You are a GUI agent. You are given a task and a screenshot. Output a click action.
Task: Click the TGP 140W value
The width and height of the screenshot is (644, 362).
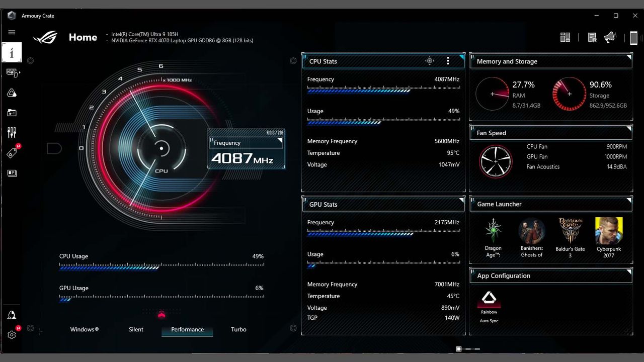click(452, 318)
